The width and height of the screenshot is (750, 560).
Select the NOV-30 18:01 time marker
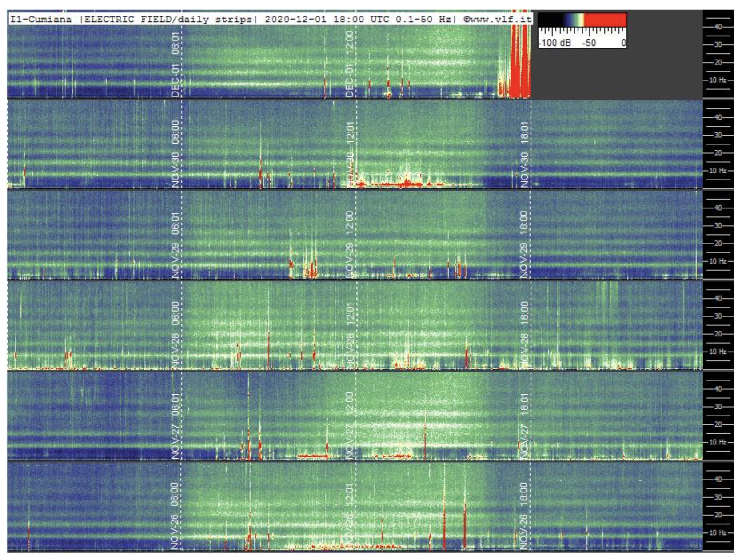(524, 154)
